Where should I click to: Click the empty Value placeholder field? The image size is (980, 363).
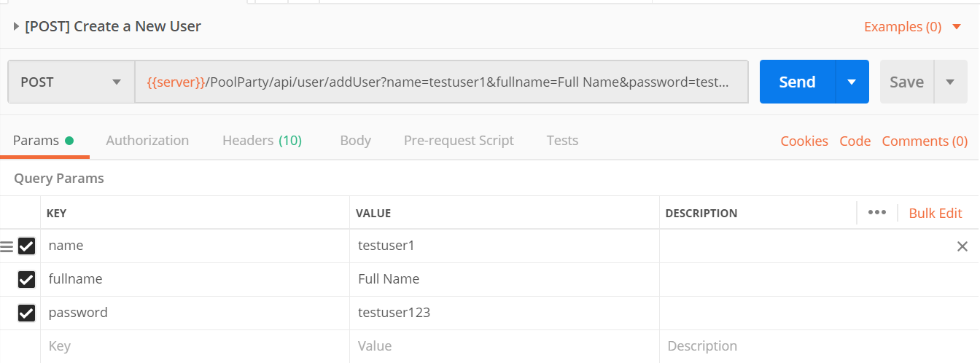click(505, 346)
